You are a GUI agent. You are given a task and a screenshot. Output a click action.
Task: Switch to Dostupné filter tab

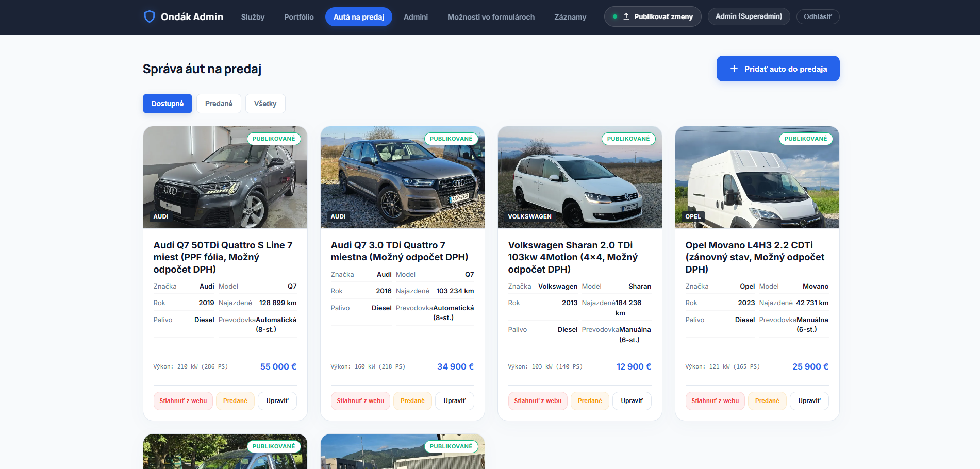[168, 104]
